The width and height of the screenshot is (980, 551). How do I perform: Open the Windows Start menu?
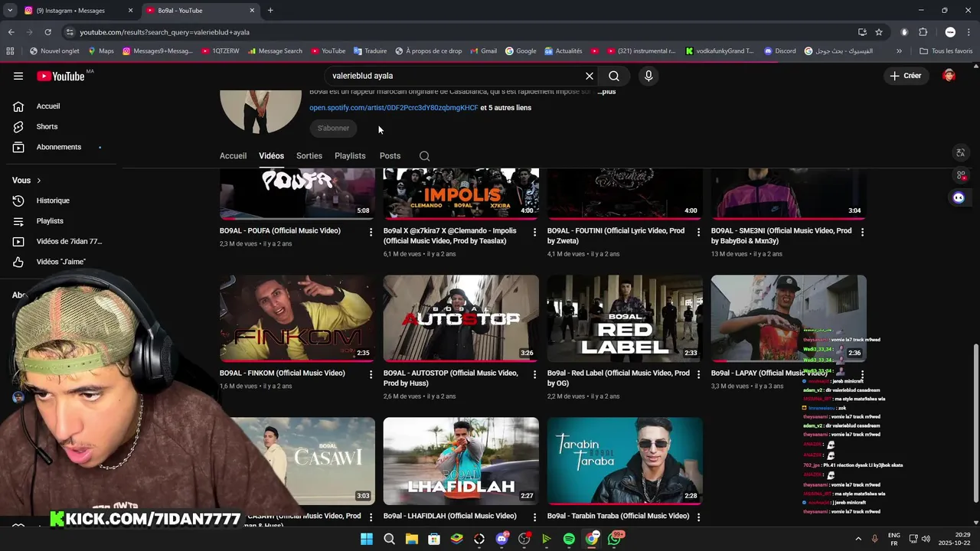tap(367, 539)
